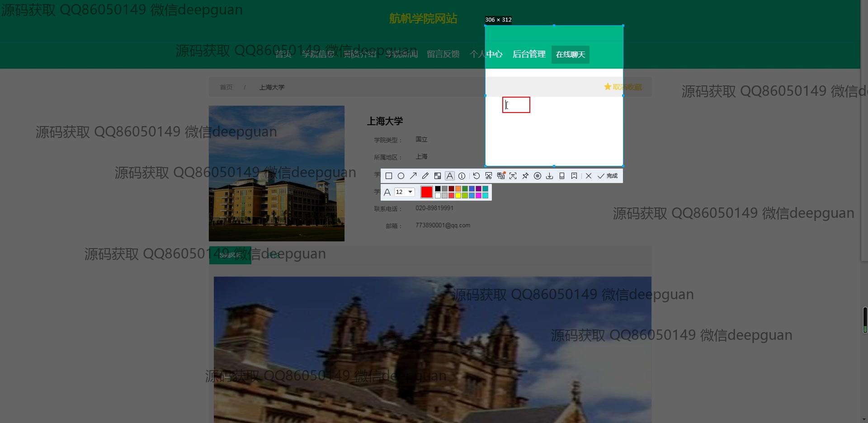Open the 在线聊天 tab
This screenshot has width=868, height=423.
pos(571,55)
